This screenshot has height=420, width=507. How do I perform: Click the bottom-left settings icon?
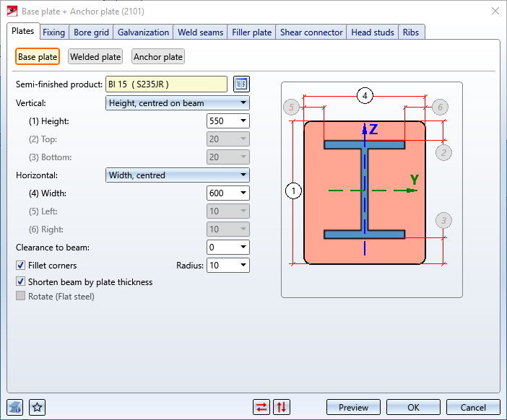pos(15,408)
